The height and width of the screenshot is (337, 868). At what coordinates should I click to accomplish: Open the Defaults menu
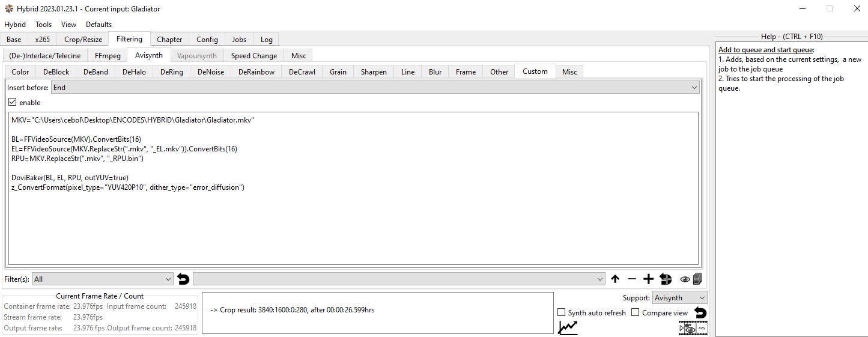(99, 25)
